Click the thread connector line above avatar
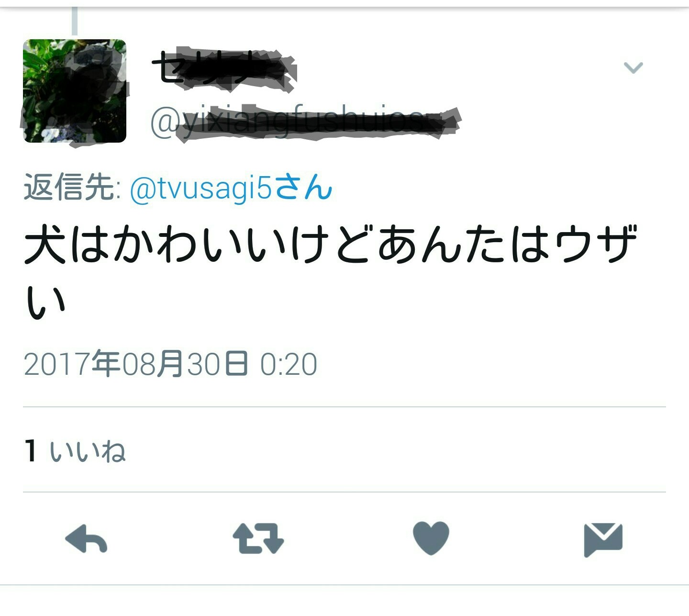 pyautogui.click(x=75, y=22)
